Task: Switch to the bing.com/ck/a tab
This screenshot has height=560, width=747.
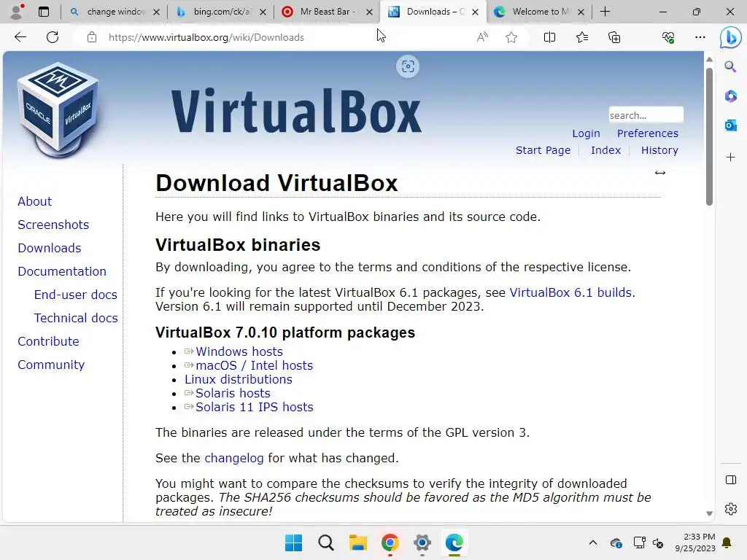Action: [221, 12]
